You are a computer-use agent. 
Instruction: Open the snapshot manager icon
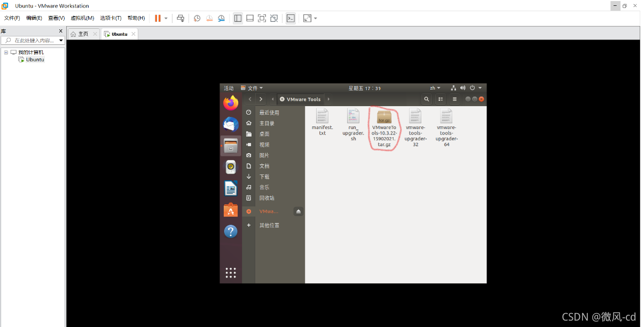coord(221,18)
